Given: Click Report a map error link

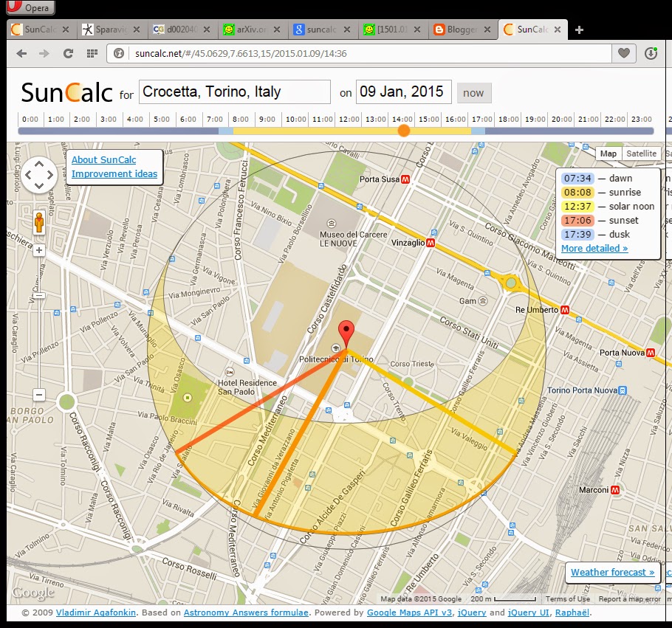Looking at the screenshot, I should [630, 599].
